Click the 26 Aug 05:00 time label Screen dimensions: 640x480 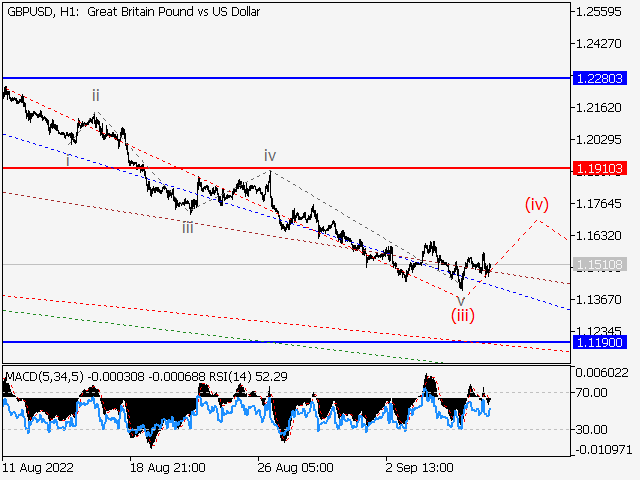pos(296,467)
